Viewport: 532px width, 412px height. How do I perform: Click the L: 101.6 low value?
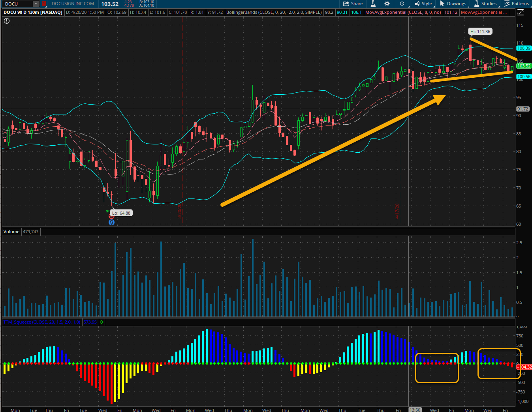[x=158, y=12]
